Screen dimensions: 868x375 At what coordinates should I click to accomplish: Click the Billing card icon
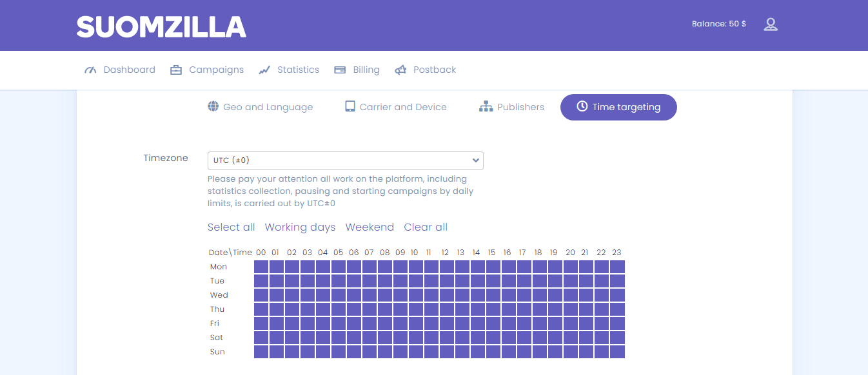tap(340, 70)
